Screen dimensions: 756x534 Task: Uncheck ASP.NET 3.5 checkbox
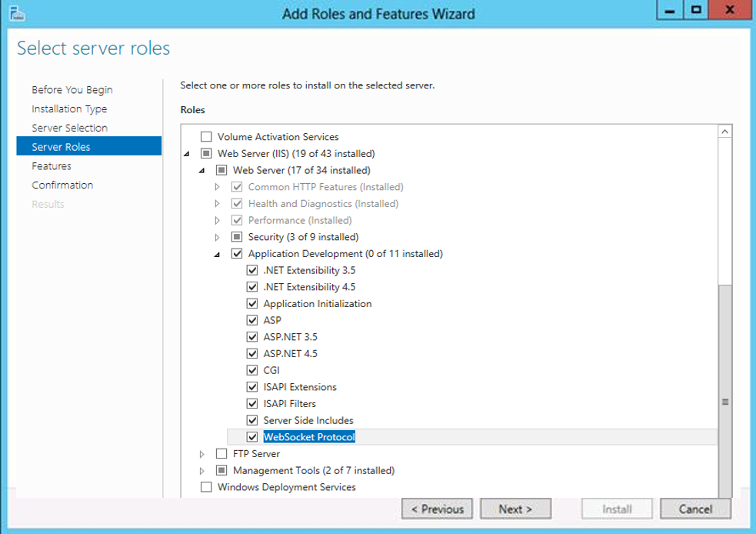point(252,337)
